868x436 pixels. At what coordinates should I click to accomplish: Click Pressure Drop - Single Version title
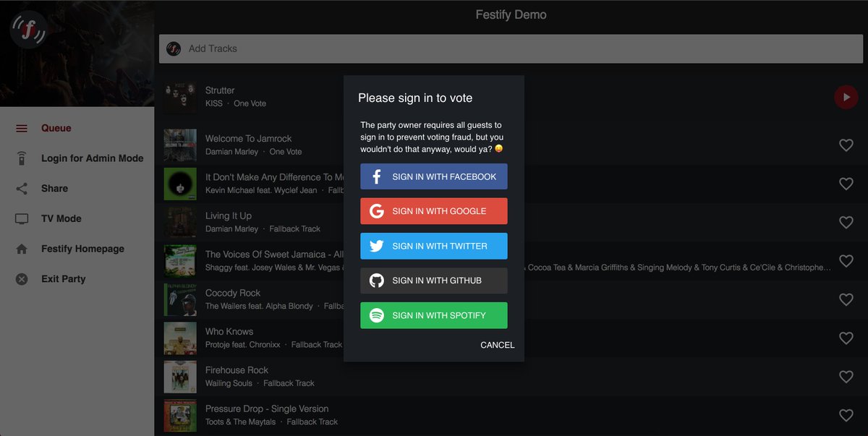tap(267, 409)
